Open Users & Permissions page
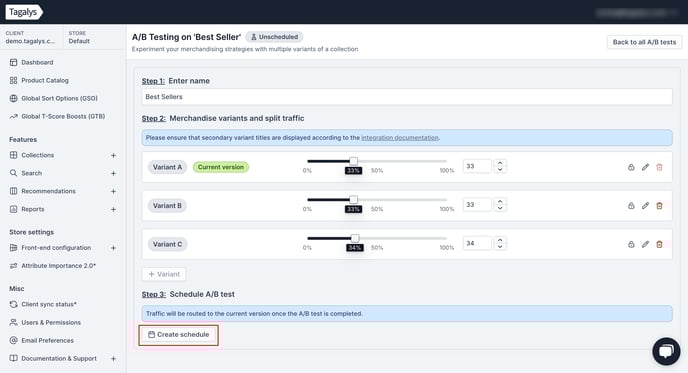 point(51,323)
